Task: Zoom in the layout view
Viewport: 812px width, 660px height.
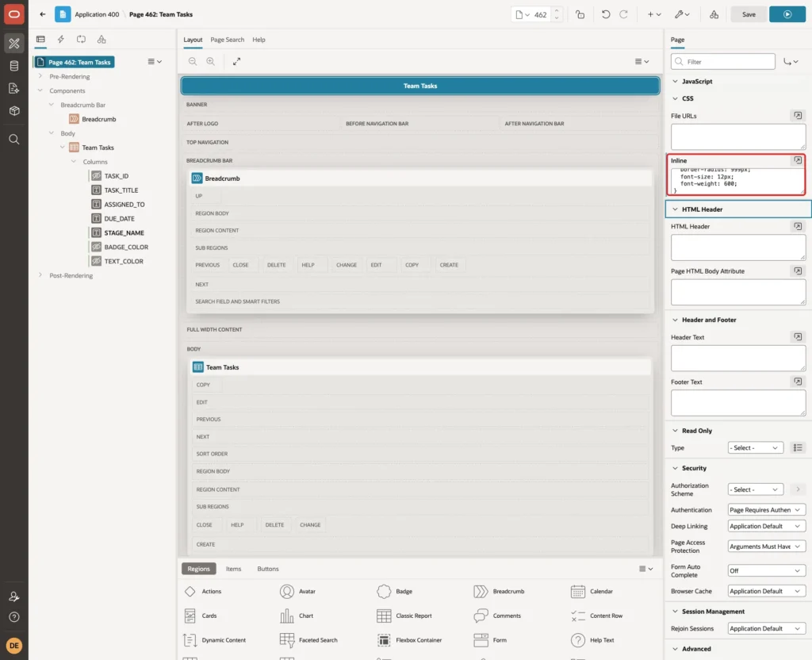Action: (x=211, y=61)
